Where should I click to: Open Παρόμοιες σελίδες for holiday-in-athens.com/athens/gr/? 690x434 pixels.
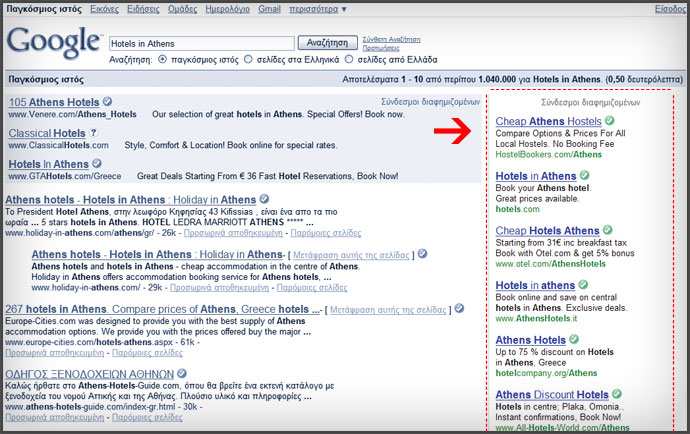(x=326, y=233)
